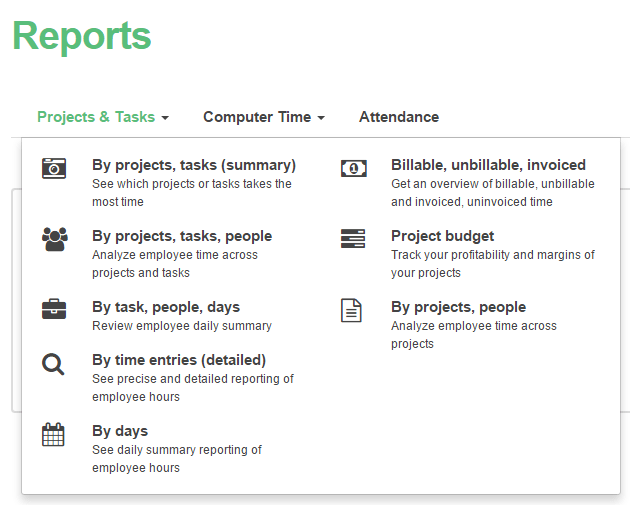Viewport: 630px width, 505px height.
Task: Click the calendar icon for By days
Action: point(53,434)
